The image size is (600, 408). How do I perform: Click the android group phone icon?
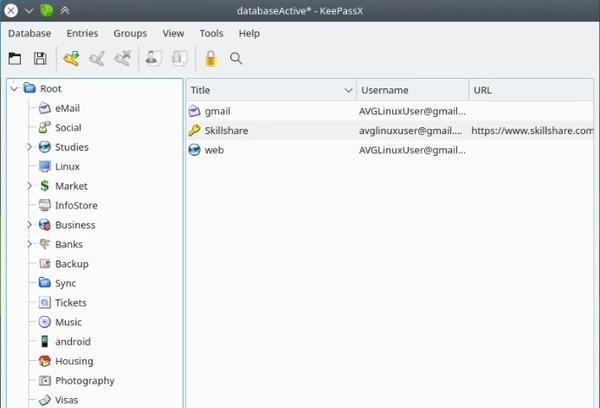(x=45, y=341)
